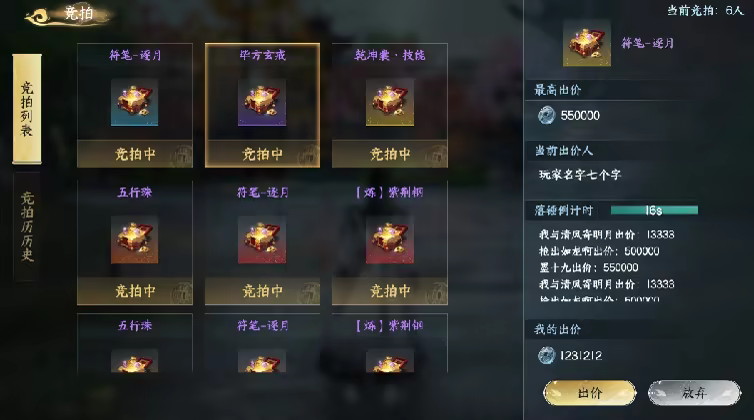Select the selected item chest thumbnail in detail panel
Image resolution: width=754 pixels, height=420 pixels.
click(587, 43)
